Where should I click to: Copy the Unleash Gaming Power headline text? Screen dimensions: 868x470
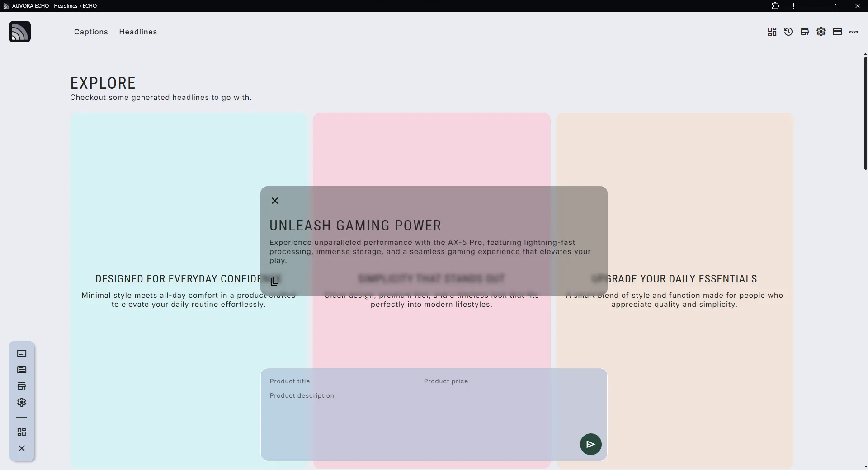pos(275,281)
